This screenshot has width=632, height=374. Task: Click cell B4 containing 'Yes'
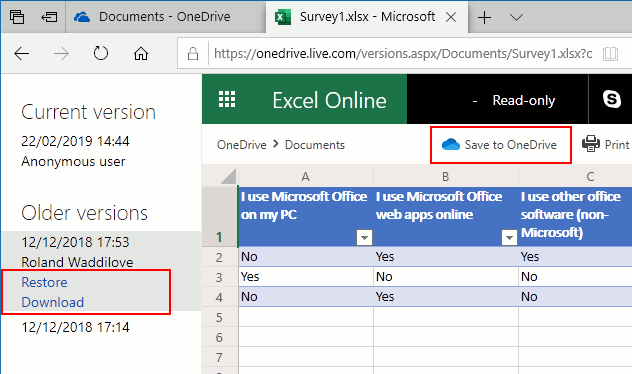(x=446, y=297)
